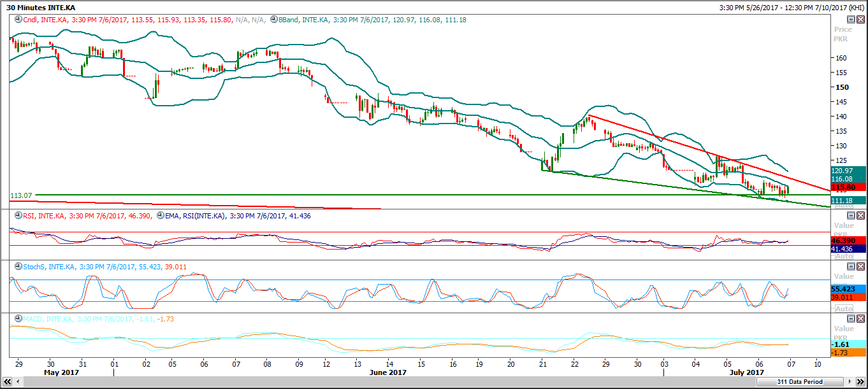Click the clock icon beside the BBand label
The width and height of the screenshot is (868, 389).
tap(273, 20)
